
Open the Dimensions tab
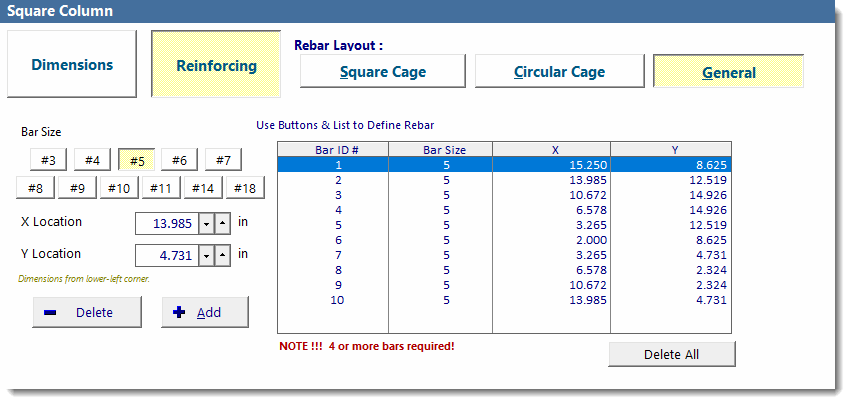(72, 64)
